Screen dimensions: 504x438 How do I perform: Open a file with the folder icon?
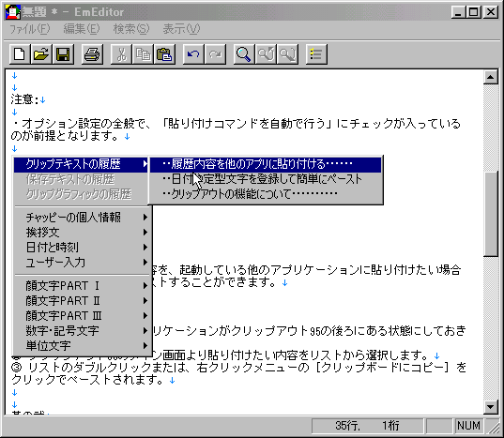[41, 54]
